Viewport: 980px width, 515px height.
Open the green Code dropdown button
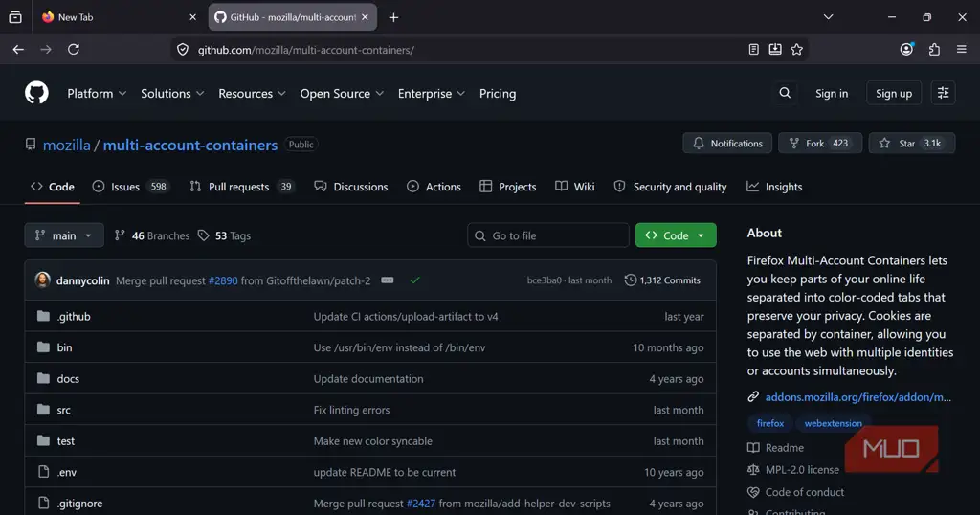pos(676,235)
